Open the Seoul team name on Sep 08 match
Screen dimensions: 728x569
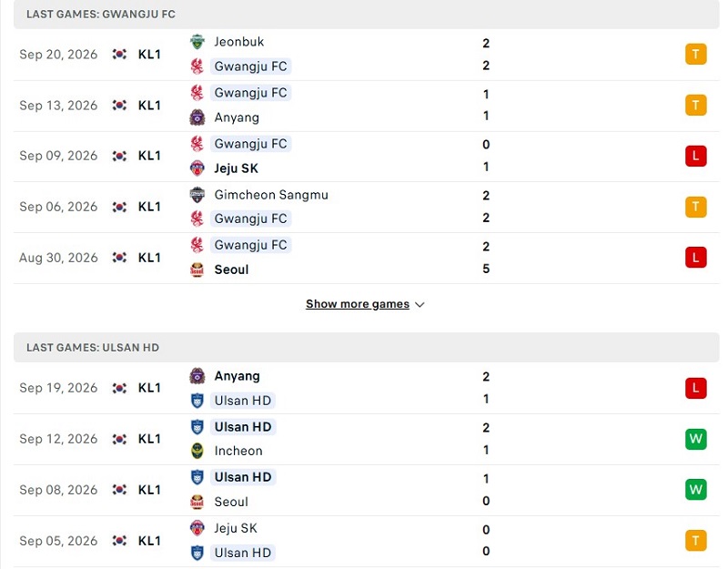231,502
